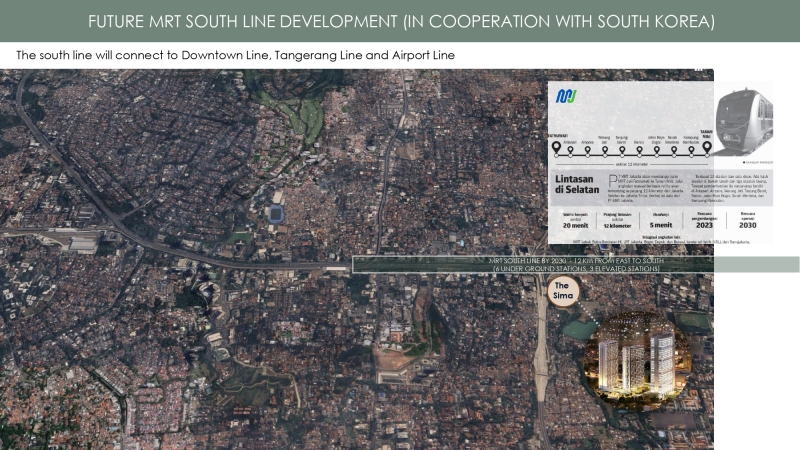
Task: Click the circular tower rendering thumbnail
Action: [x=637, y=361]
